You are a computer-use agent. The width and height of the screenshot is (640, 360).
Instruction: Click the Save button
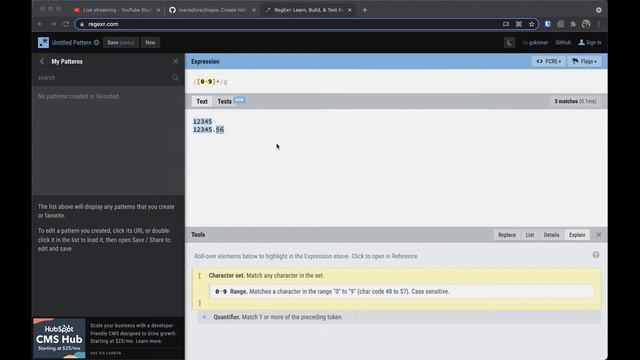click(121, 42)
